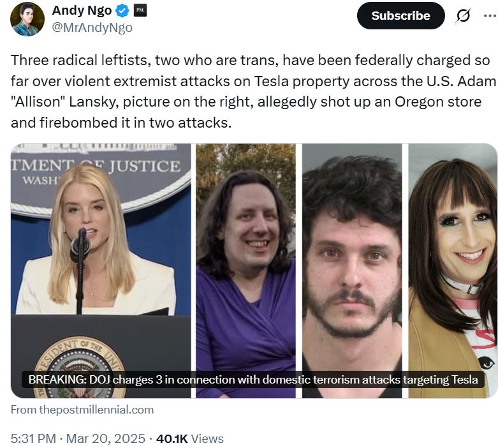
Task: Click the tweet body text paragraph
Action: click(x=253, y=91)
